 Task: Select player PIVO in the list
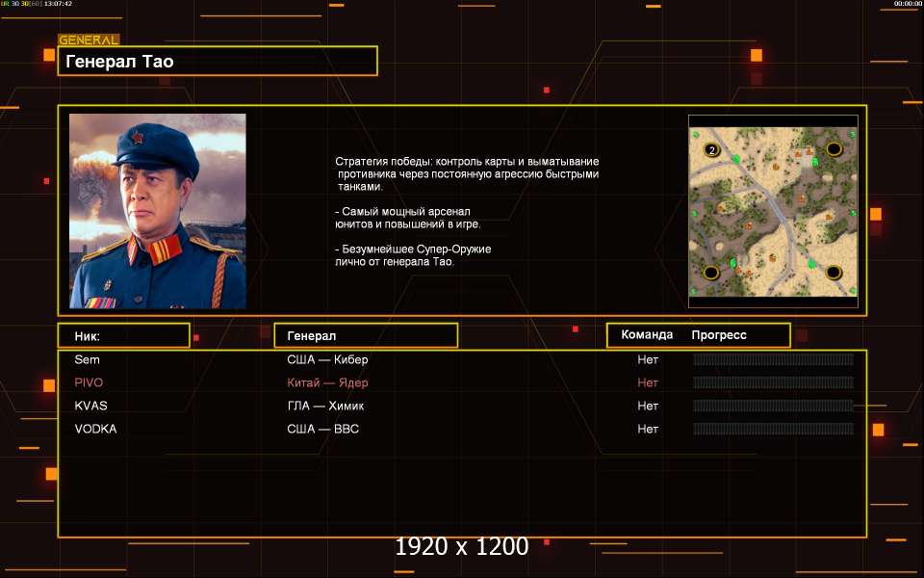89,382
